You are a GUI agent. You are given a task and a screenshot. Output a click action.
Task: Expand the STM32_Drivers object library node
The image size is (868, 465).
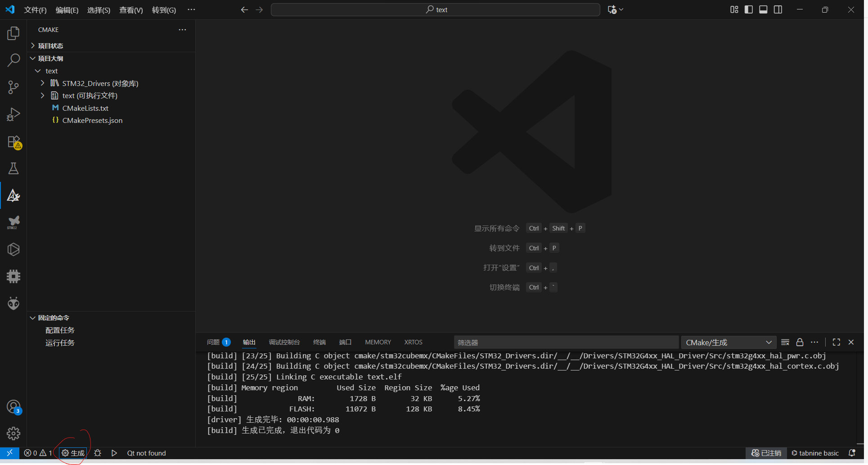coord(43,83)
